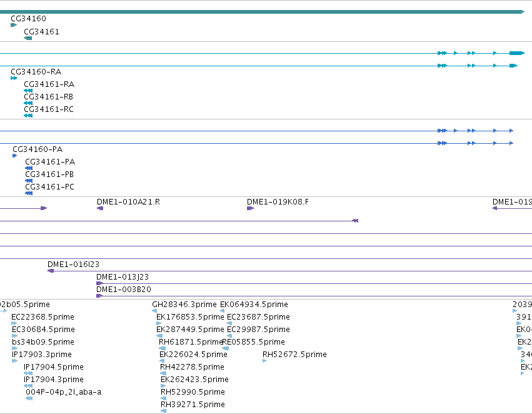Click the RH52672.5prime light blue arrow

tap(264, 361)
